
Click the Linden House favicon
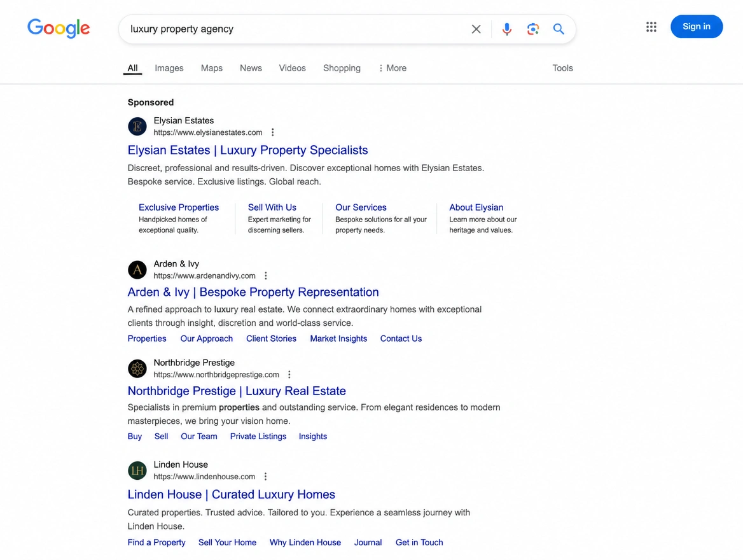coord(137,470)
